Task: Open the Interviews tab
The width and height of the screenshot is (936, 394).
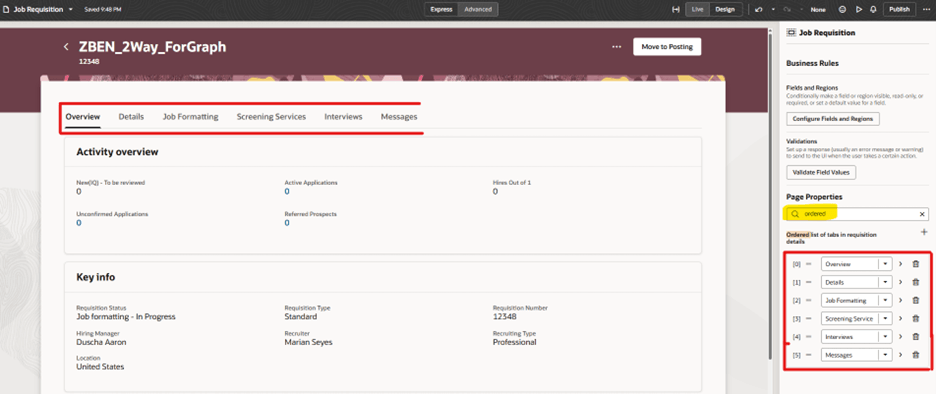Action: pyautogui.click(x=343, y=116)
